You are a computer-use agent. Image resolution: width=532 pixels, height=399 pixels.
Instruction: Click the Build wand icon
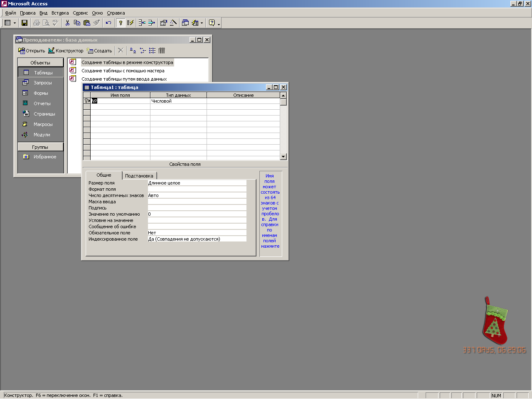point(173,23)
